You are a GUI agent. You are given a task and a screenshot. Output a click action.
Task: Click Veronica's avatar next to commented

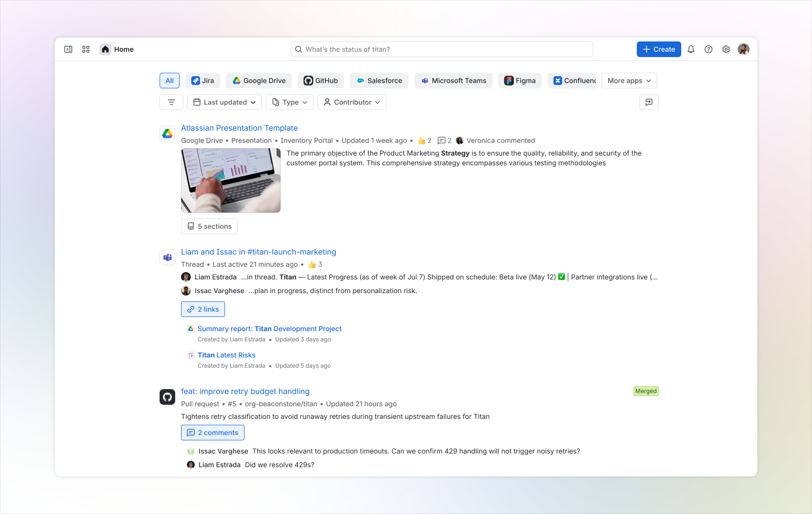pos(460,140)
